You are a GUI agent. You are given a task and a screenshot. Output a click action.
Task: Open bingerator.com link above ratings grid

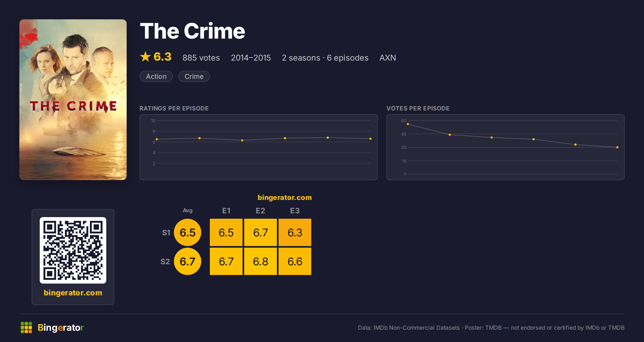click(285, 198)
